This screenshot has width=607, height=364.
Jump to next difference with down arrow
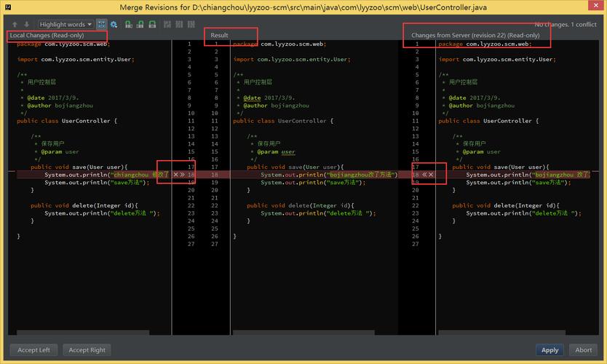pyautogui.click(x=26, y=25)
